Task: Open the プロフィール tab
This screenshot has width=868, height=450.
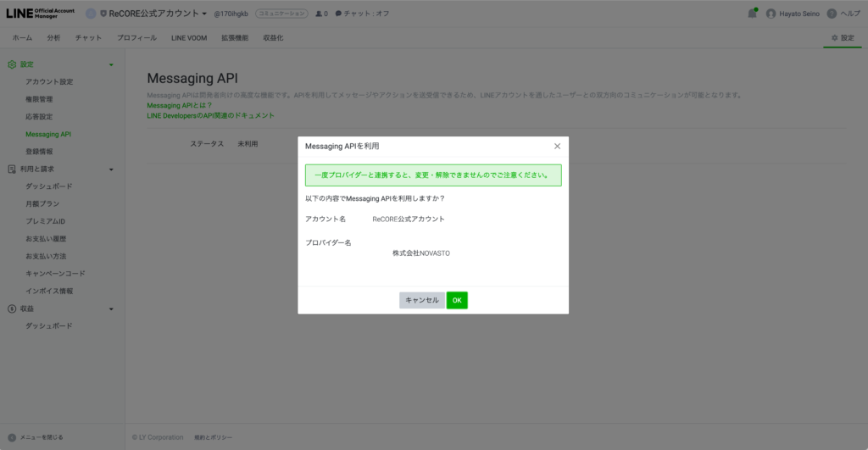Action: tap(136, 37)
